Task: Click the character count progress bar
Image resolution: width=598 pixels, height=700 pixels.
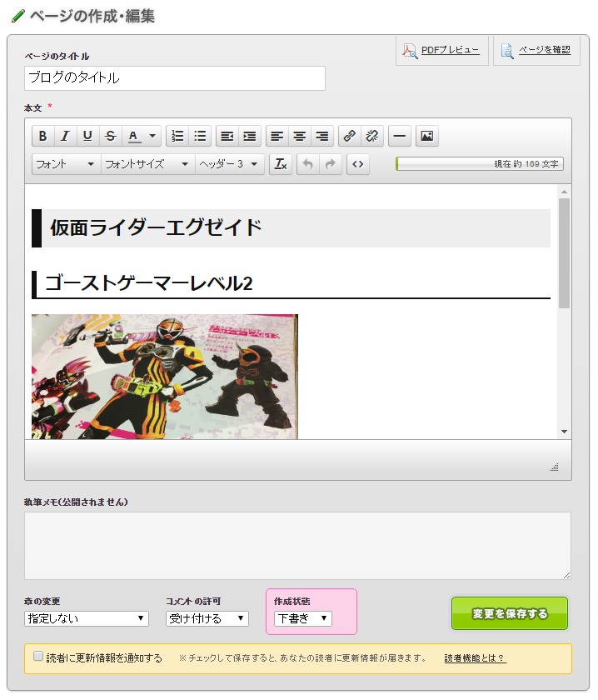Action: click(479, 164)
